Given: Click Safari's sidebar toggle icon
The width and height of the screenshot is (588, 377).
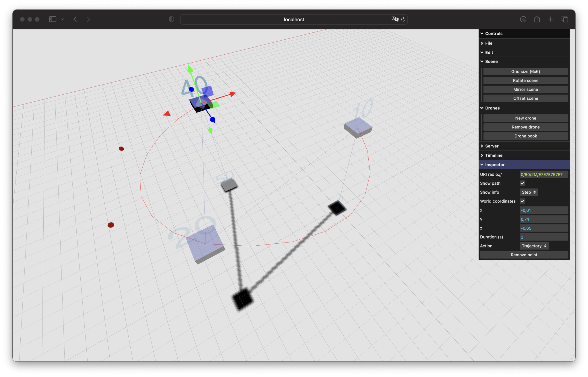Looking at the screenshot, I should click(x=53, y=19).
